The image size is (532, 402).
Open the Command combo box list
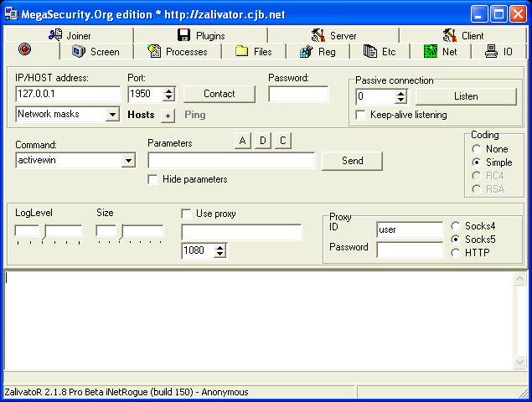click(x=128, y=161)
